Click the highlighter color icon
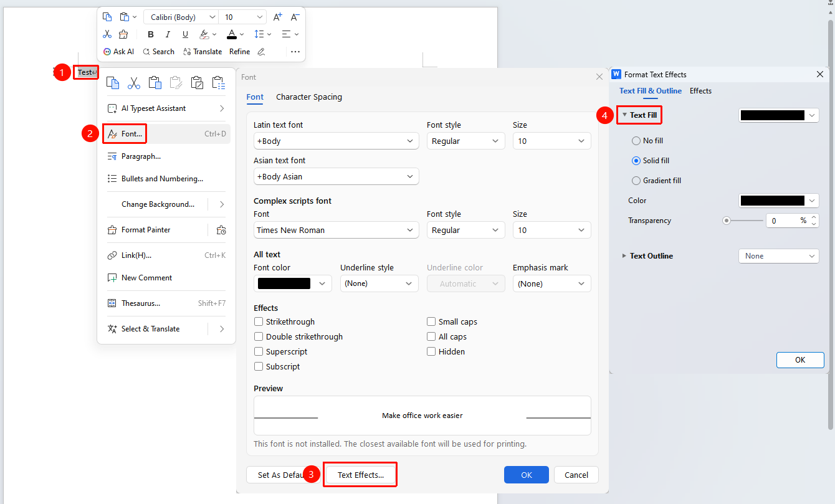Screen dimensions: 835x504 (x=204, y=34)
